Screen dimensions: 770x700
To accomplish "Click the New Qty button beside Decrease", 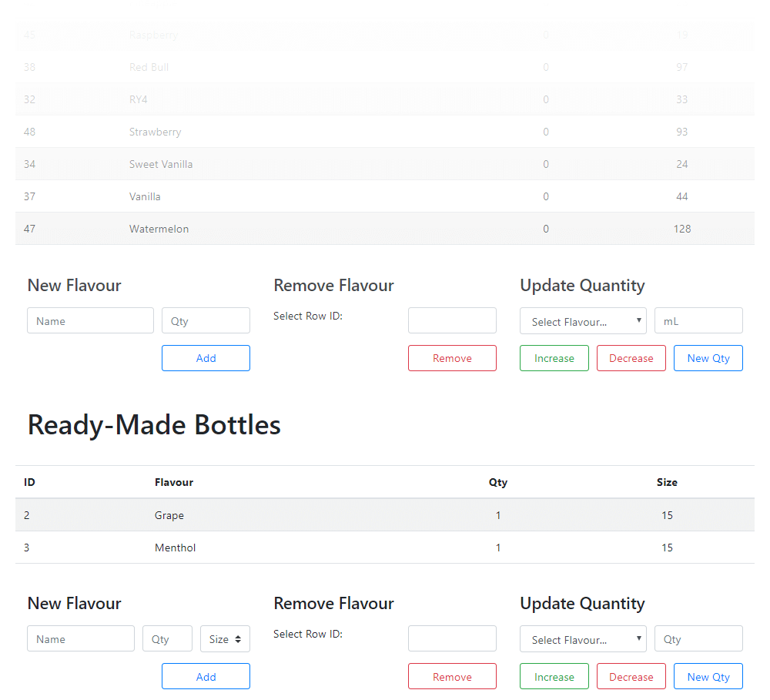I will (708, 357).
